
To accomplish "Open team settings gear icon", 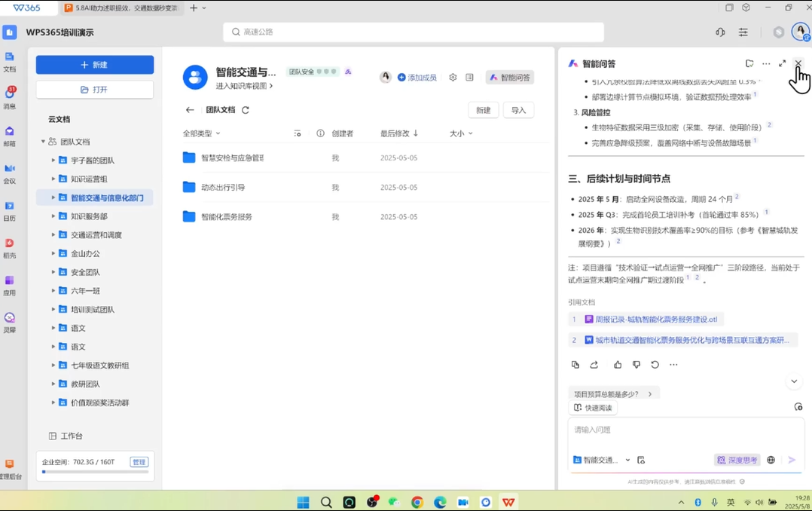I will (x=453, y=78).
